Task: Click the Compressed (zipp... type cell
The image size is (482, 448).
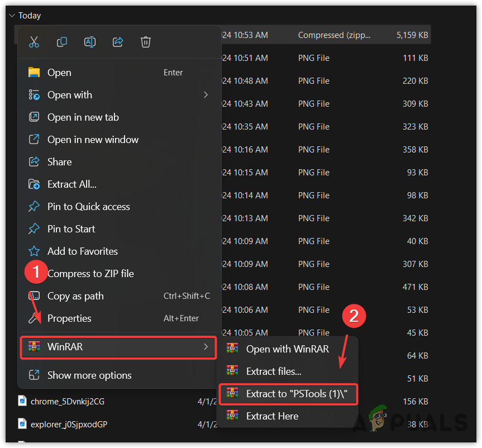Action: click(334, 35)
